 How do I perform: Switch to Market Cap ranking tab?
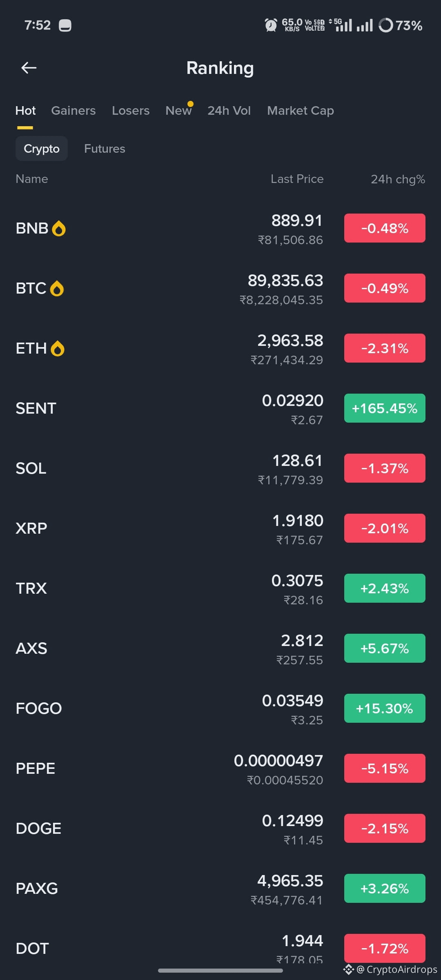point(301,111)
